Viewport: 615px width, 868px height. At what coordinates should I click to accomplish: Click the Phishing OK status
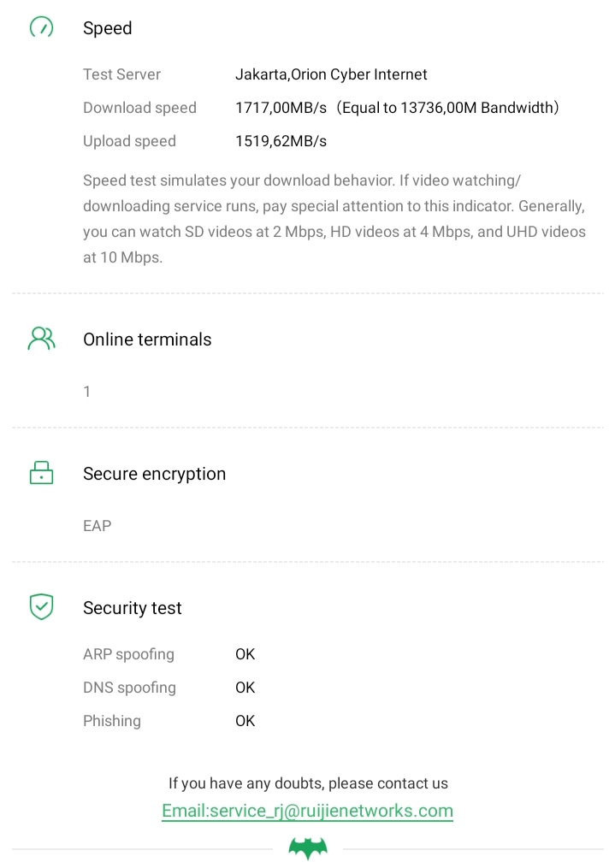click(x=245, y=721)
